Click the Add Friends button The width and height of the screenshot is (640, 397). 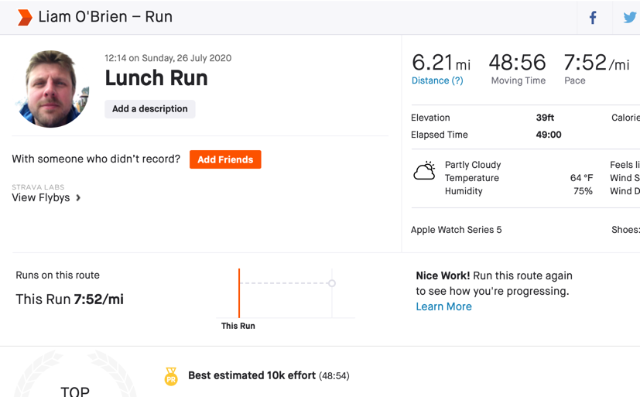225,160
